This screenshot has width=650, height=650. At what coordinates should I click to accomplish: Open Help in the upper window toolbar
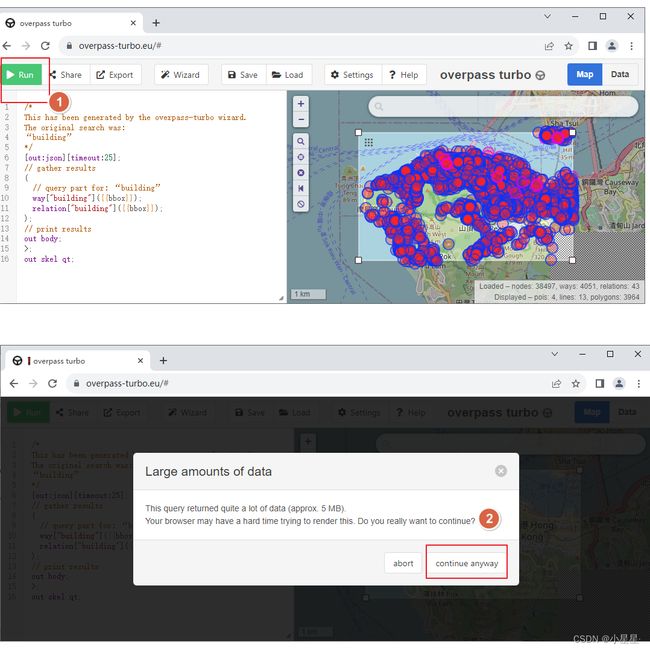(x=404, y=75)
